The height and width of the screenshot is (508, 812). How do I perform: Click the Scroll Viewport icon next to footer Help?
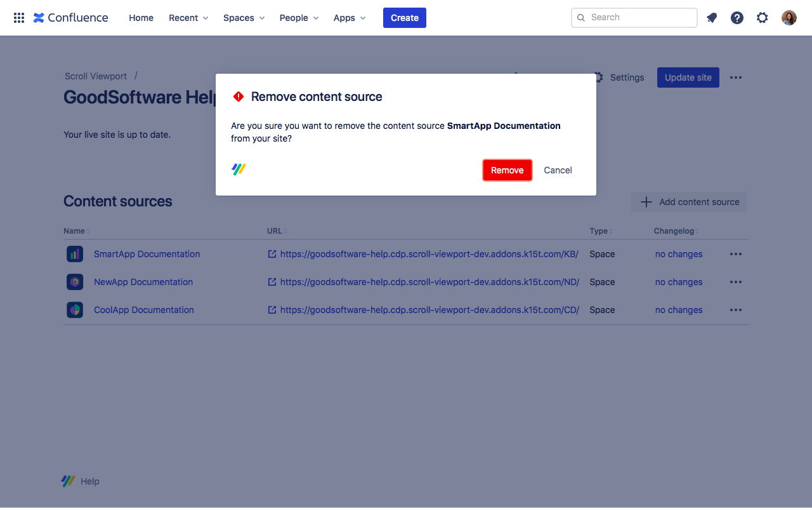(68, 481)
